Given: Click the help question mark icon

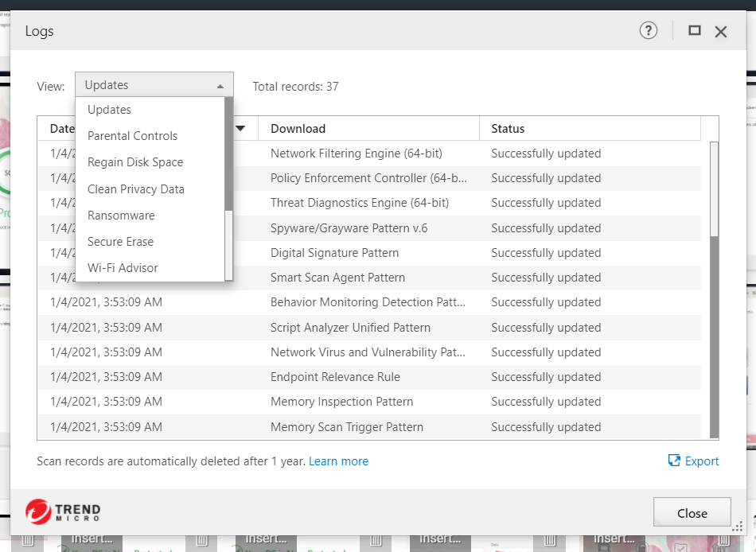Looking at the screenshot, I should [x=649, y=31].
